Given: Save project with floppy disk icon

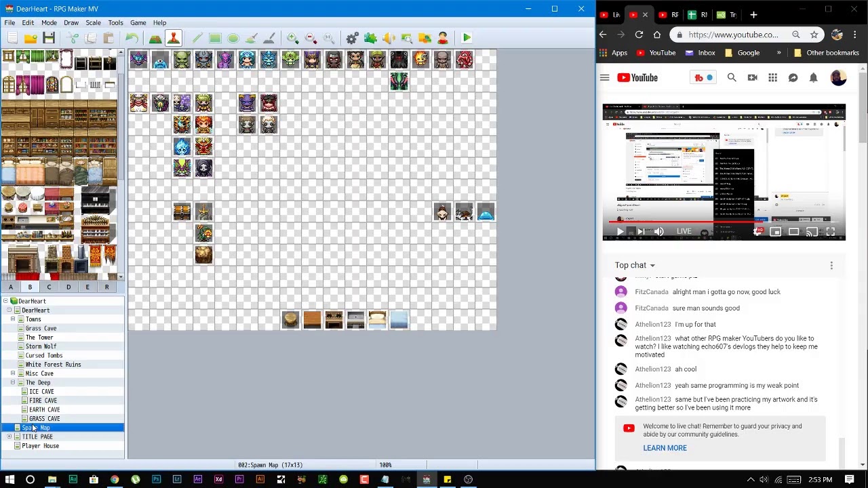Looking at the screenshot, I should coord(48,38).
